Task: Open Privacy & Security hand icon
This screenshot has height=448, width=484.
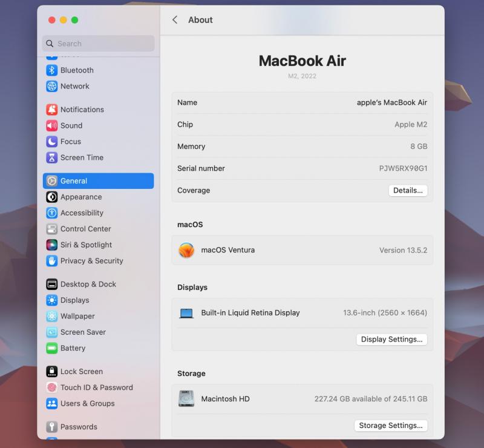Action: click(x=51, y=261)
